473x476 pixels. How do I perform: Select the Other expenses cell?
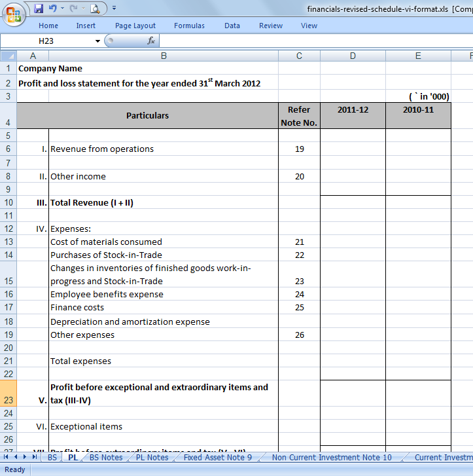(164, 335)
